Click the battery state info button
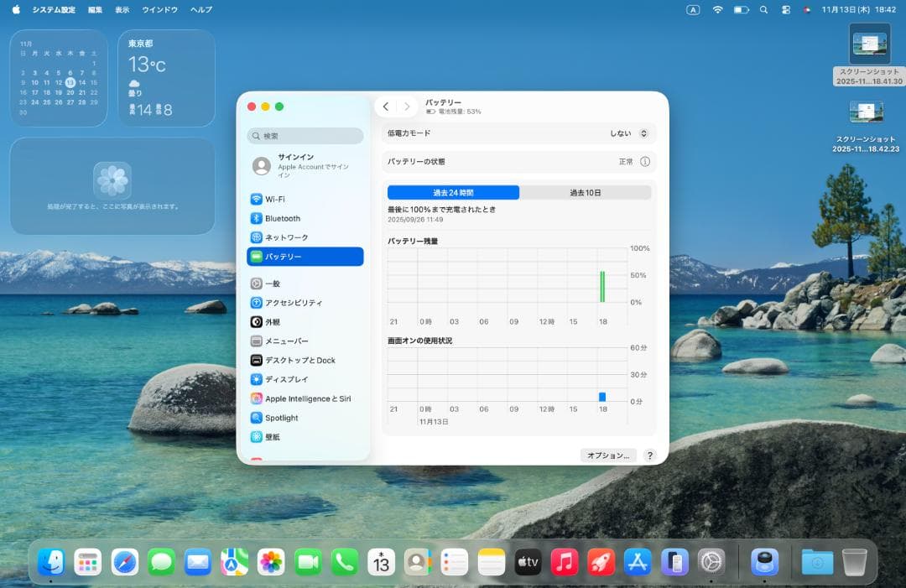Screen dimensions: 906x588 pyautogui.click(x=643, y=161)
